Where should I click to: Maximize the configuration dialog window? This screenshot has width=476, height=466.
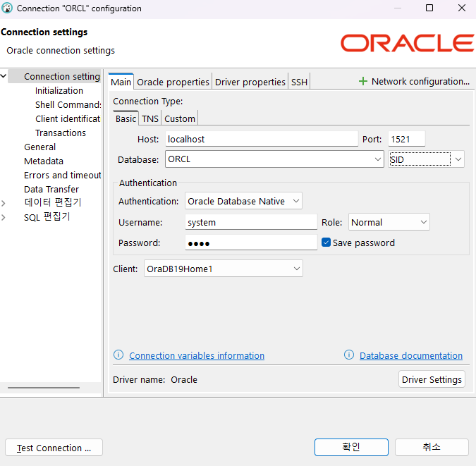point(429,8)
